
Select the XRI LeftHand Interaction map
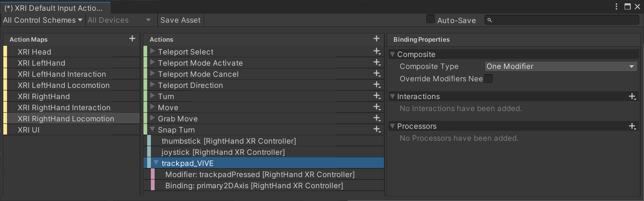pyautogui.click(x=62, y=74)
